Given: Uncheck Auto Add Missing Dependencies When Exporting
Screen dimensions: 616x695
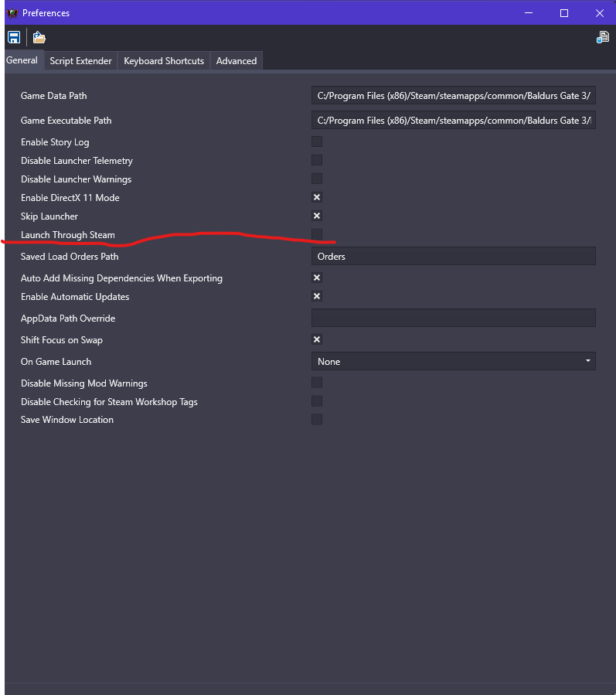Looking at the screenshot, I should click(316, 278).
